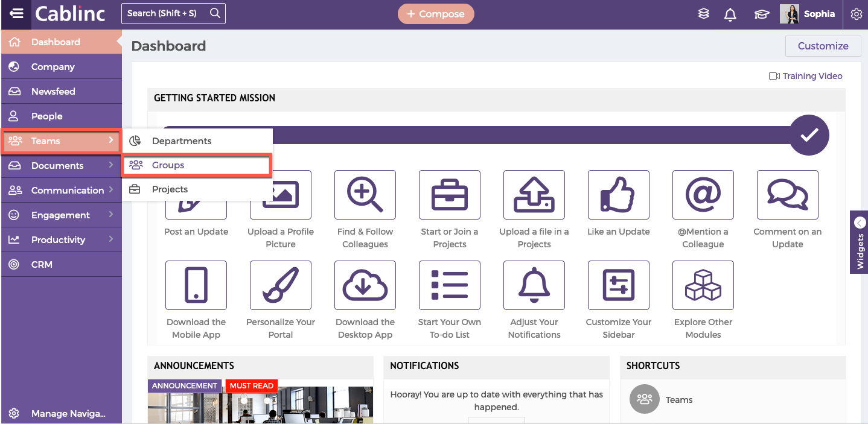Click the Find & Follow Colleagues icon
Viewport: 868px width, 424px height.
point(365,195)
